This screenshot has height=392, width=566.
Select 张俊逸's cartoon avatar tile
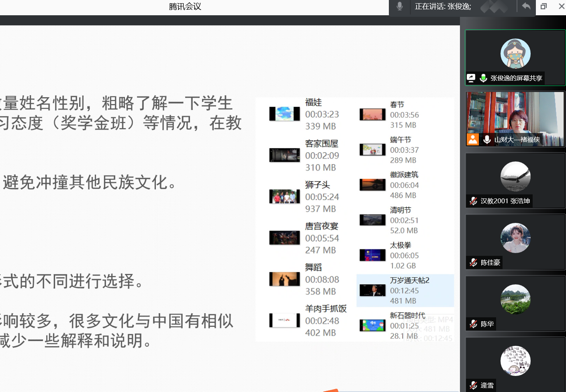coord(515,54)
